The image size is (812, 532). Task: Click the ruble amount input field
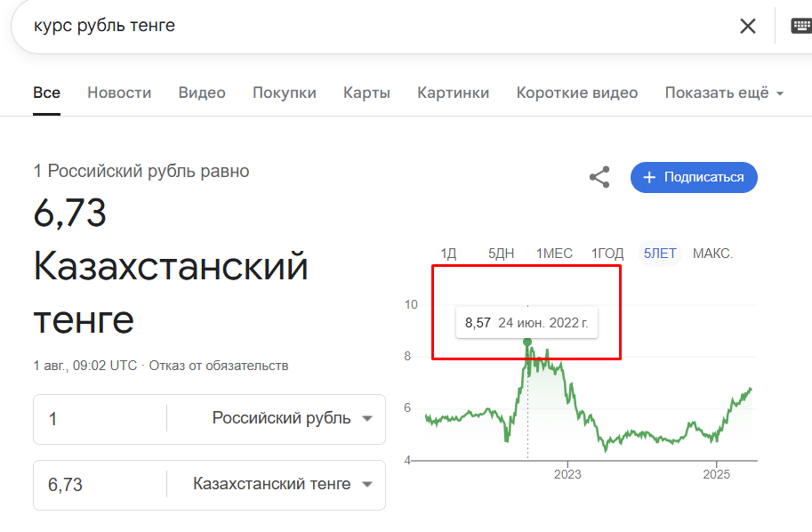pyautogui.click(x=98, y=419)
